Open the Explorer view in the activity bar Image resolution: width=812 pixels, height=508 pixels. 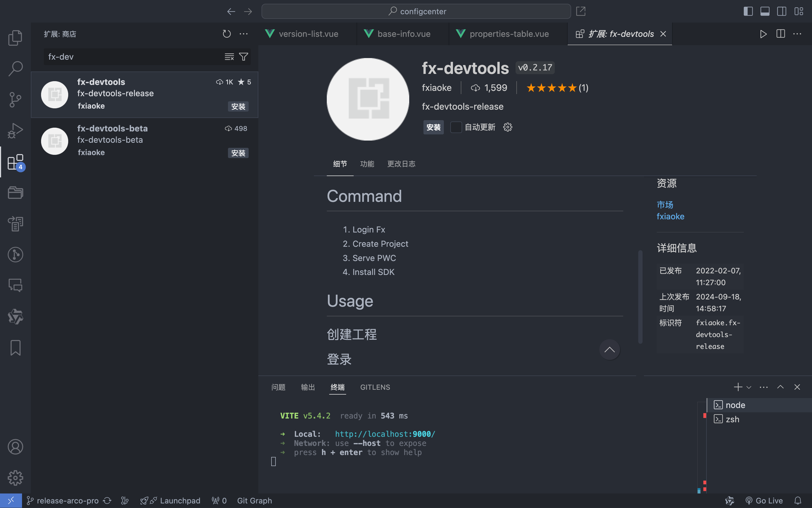[15, 38]
